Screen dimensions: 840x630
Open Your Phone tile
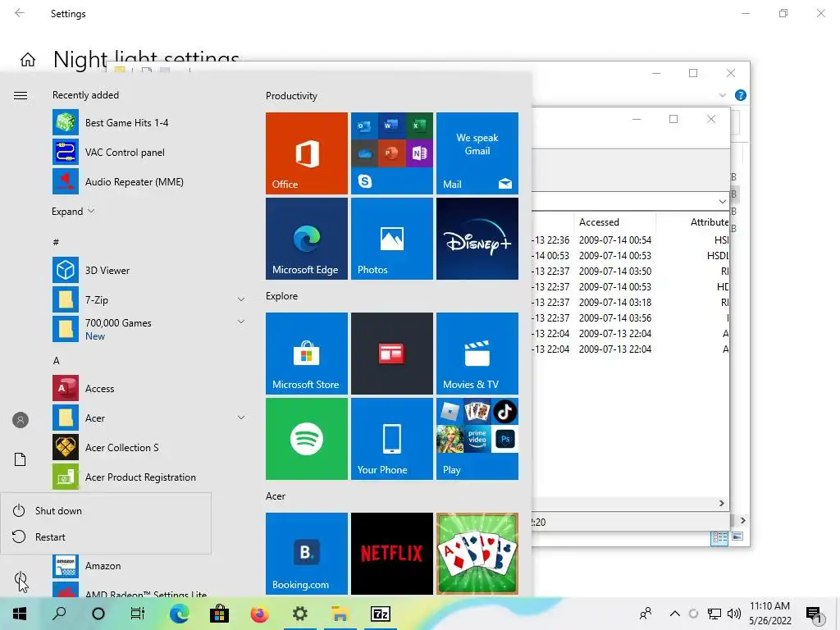coord(392,439)
